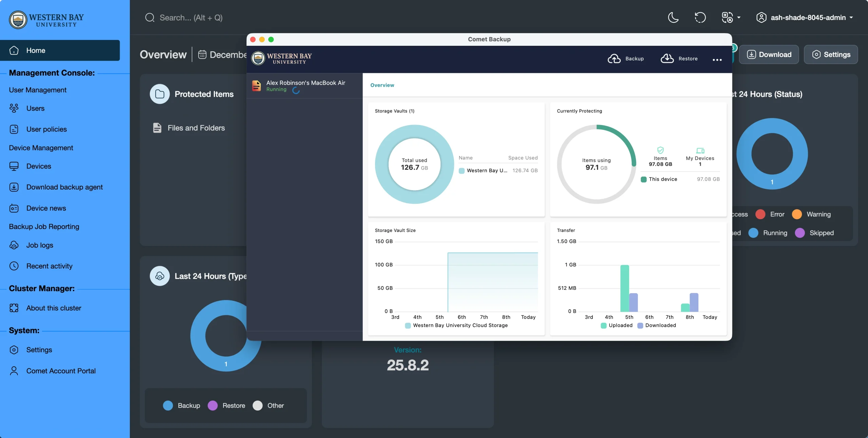Click the Job logs icon
This screenshot has height=438, width=868.
[x=14, y=245]
